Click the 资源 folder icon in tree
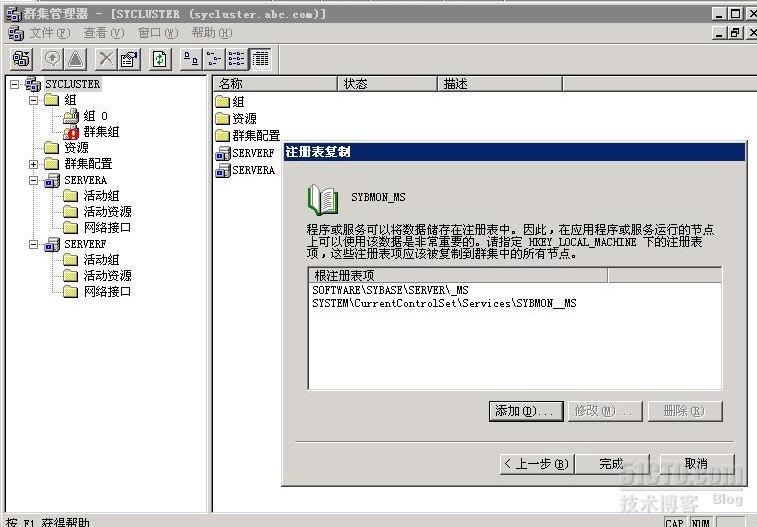This screenshot has height=527, width=757. click(52, 148)
